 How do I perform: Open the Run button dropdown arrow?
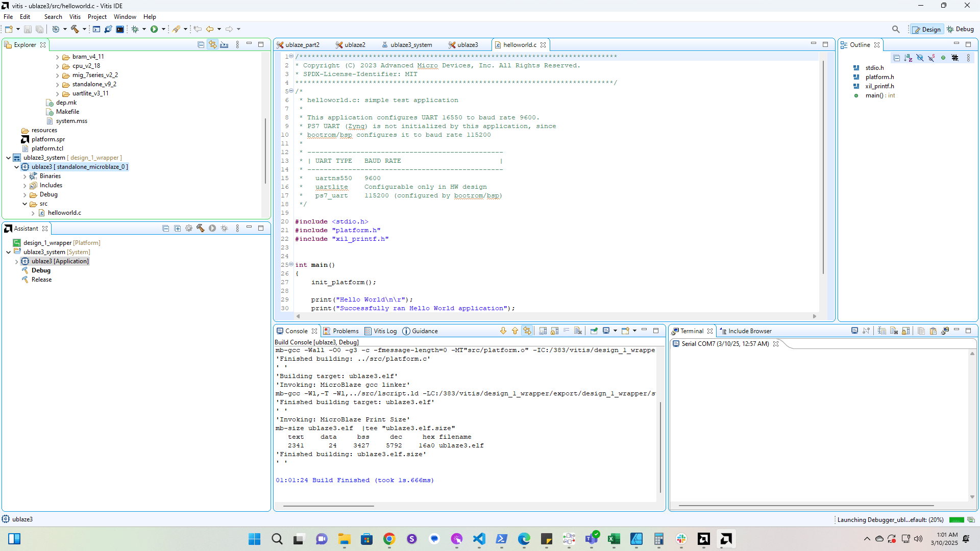click(x=163, y=29)
